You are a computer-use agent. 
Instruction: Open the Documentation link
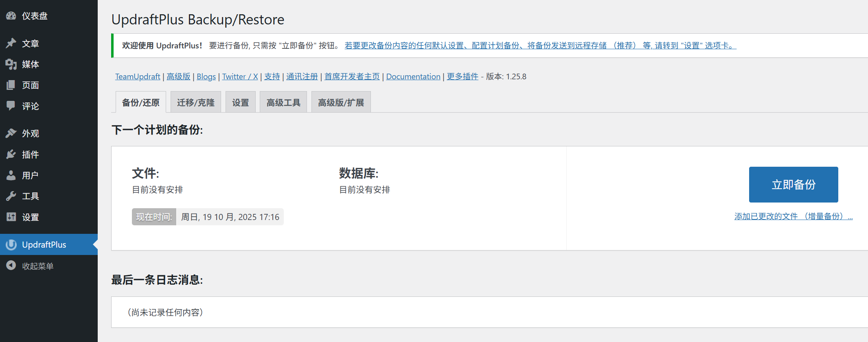coord(413,76)
